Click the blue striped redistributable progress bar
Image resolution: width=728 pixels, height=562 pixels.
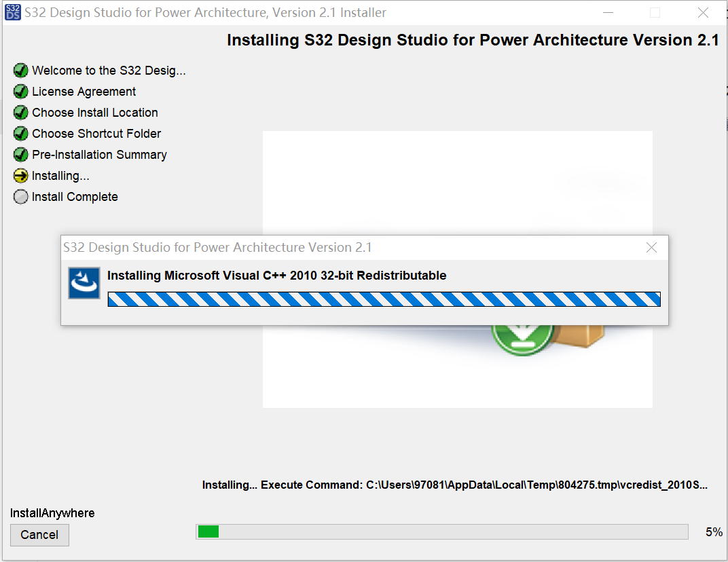point(384,299)
